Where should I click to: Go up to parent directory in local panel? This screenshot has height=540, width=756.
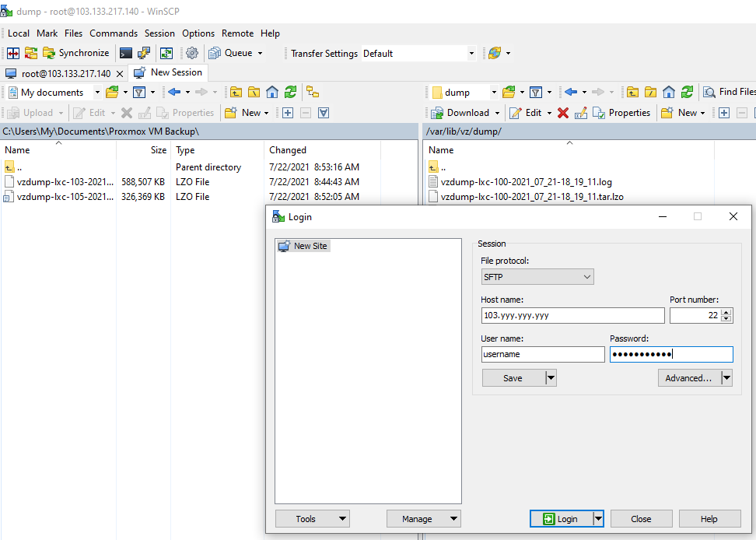(236, 92)
